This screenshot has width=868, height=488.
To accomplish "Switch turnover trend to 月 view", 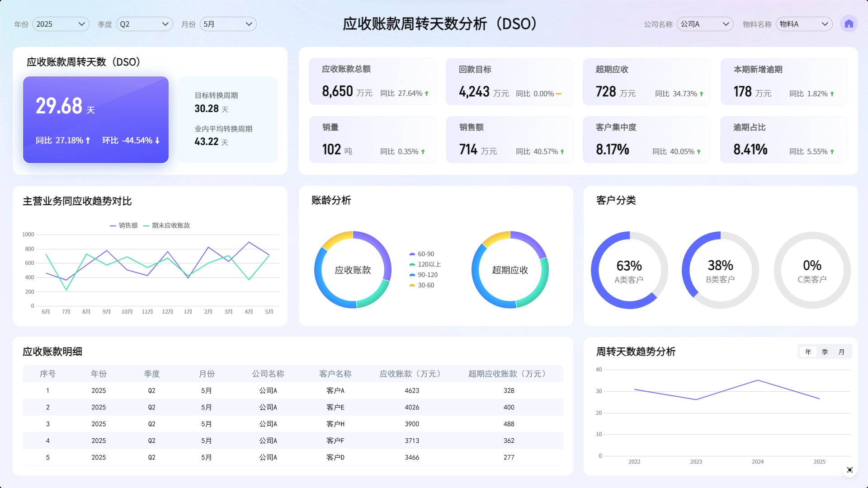I will click(x=841, y=352).
